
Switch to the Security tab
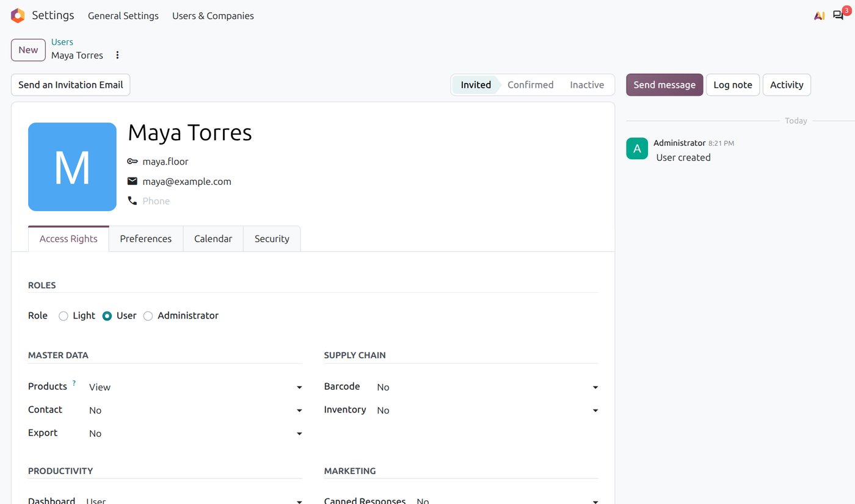pos(272,239)
